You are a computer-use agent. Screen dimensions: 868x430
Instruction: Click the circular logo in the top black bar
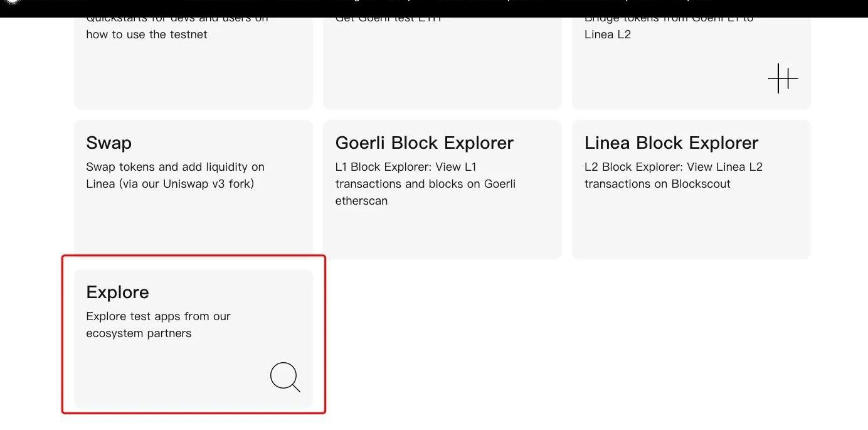pyautogui.click(x=13, y=2)
